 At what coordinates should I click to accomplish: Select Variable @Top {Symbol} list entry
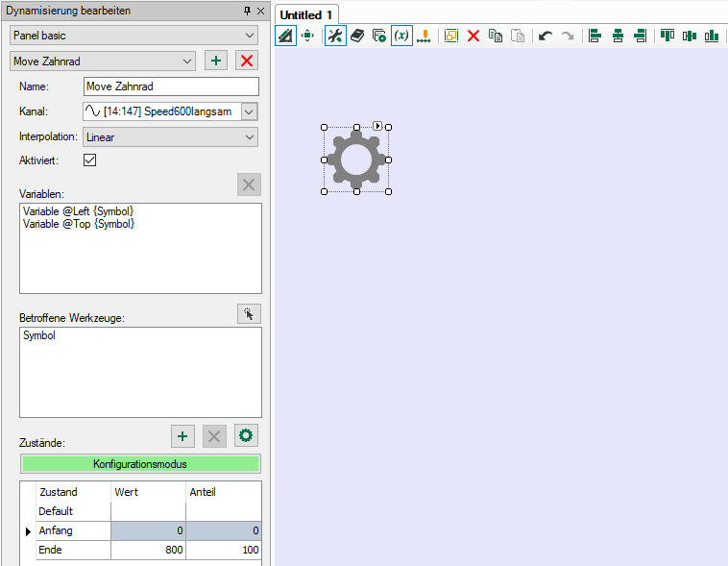point(78,224)
